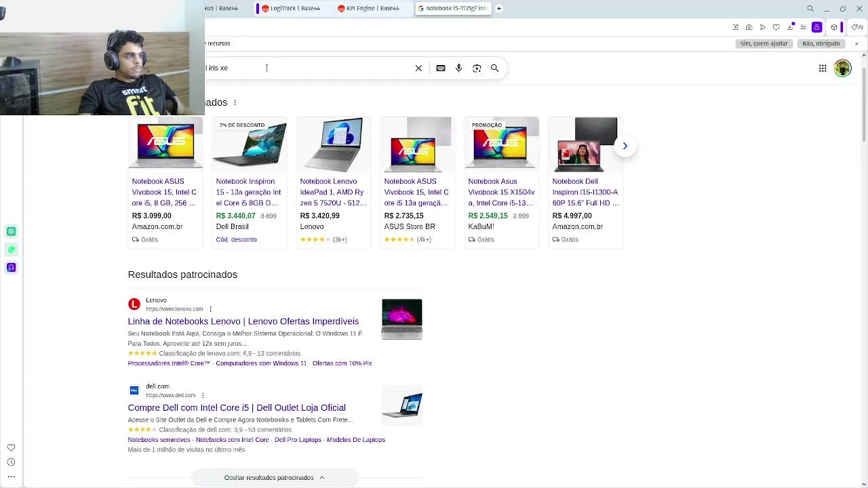The width and height of the screenshot is (868, 488).
Task: Open easy setup sliders icon
Action: (804, 27)
